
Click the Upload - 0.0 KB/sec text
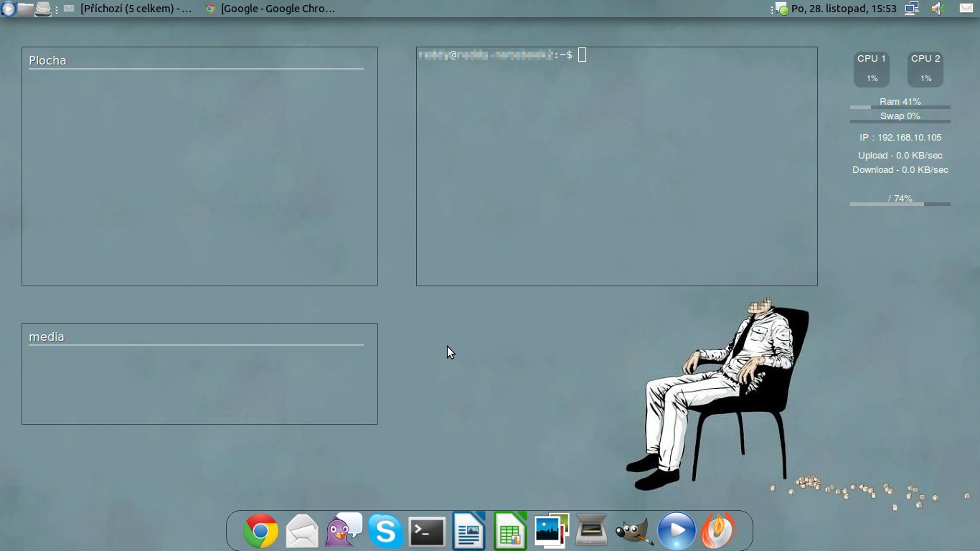point(900,155)
